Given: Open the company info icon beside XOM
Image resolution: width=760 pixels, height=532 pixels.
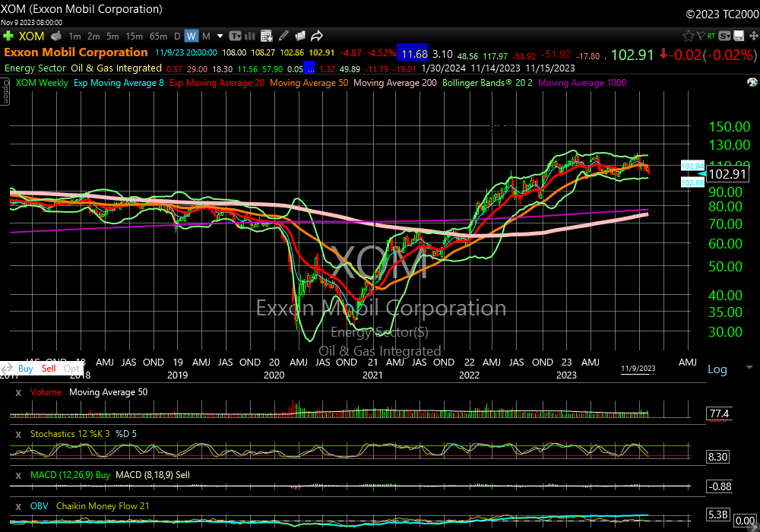Looking at the screenshot, I should click(x=56, y=36).
